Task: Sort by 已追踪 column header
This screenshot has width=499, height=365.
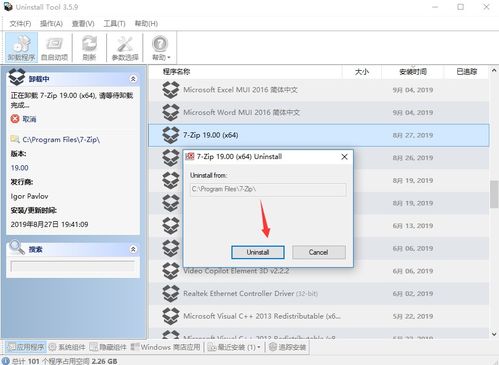Action: (x=466, y=72)
